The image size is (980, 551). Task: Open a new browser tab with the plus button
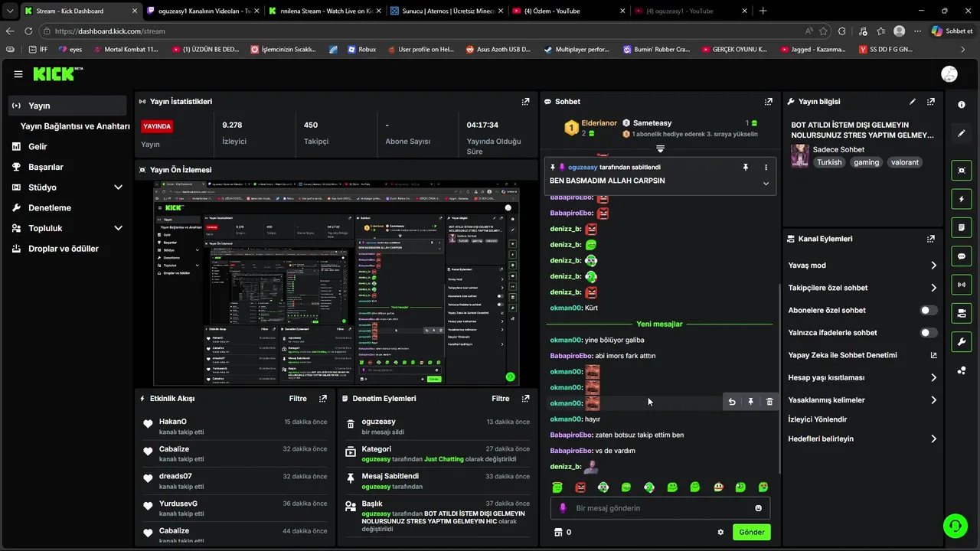pyautogui.click(x=763, y=11)
